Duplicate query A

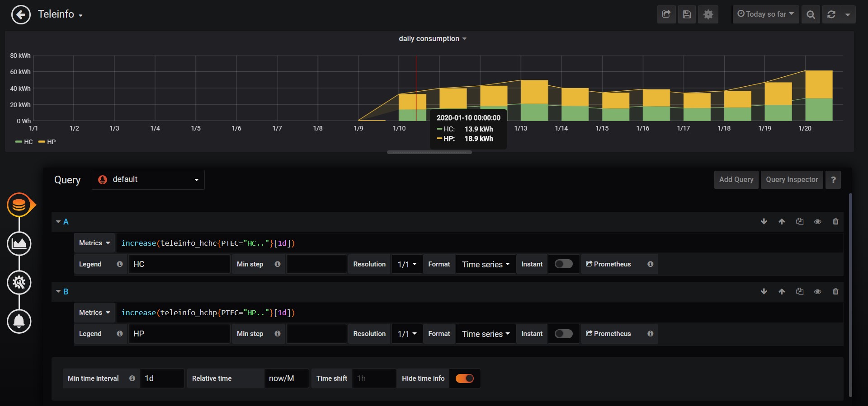[800, 221]
